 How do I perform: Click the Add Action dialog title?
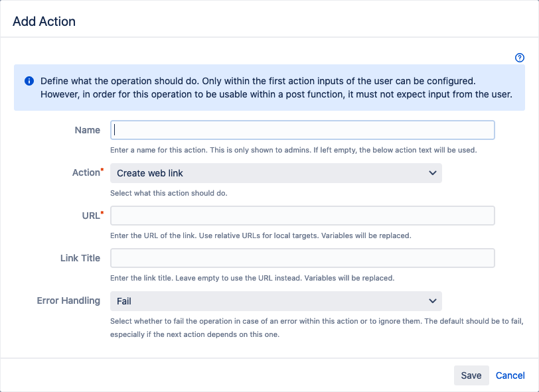(x=44, y=21)
